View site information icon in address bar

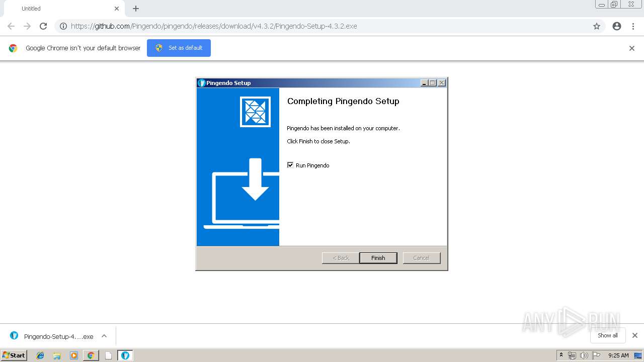tap(63, 26)
